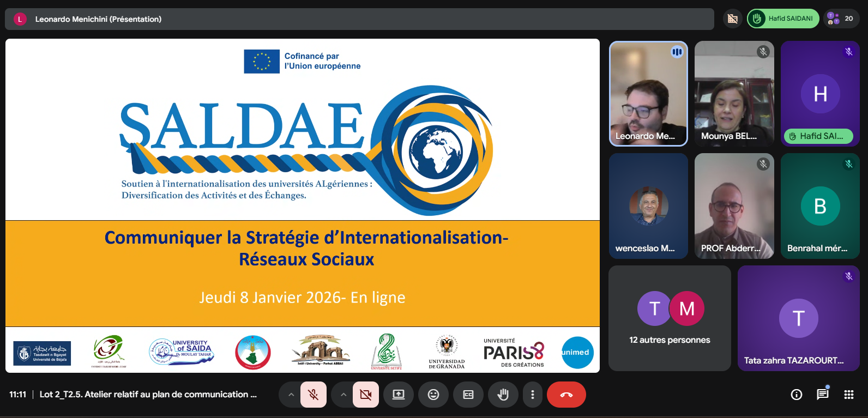The height and width of the screenshot is (418, 868).
Task: Click Hafid SAIDANI raised hand badge
Action: [783, 19]
